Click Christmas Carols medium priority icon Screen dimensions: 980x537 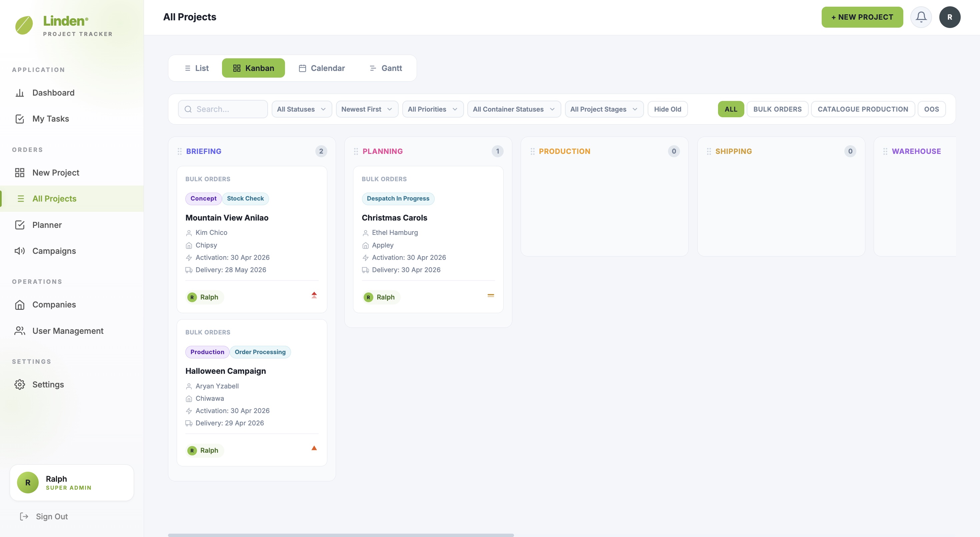491,295
